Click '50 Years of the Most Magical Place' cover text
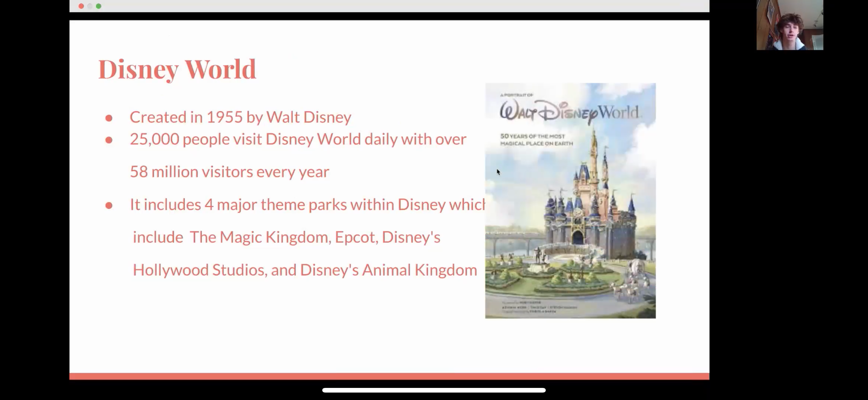Image resolution: width=868 pixels, height=400 pixels. point(536,140)
